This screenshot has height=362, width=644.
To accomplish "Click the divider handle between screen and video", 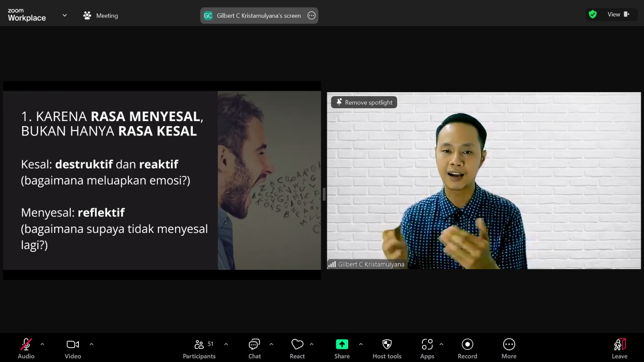I will pyautogui.click(x=324, y=194).
